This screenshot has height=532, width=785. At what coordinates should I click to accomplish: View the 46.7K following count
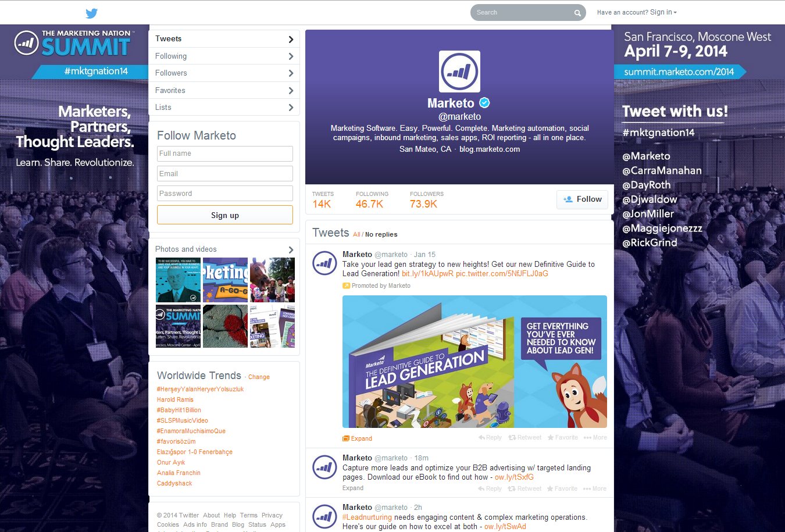pyautogui.click(x=372, y=199)
